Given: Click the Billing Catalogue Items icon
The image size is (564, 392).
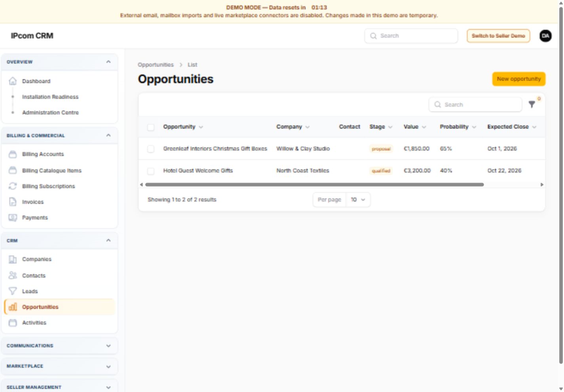Looking at the screenshot, I should [x=13, y=170].
